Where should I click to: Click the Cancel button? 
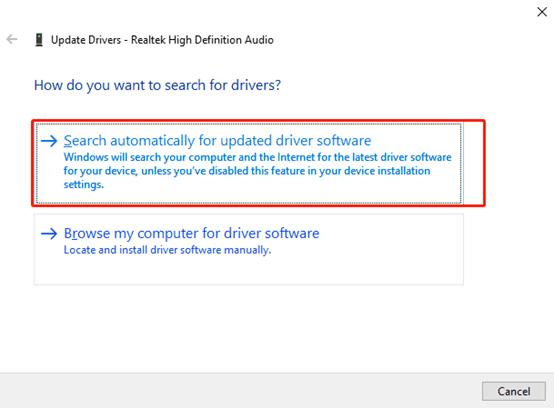click(513, 391)
